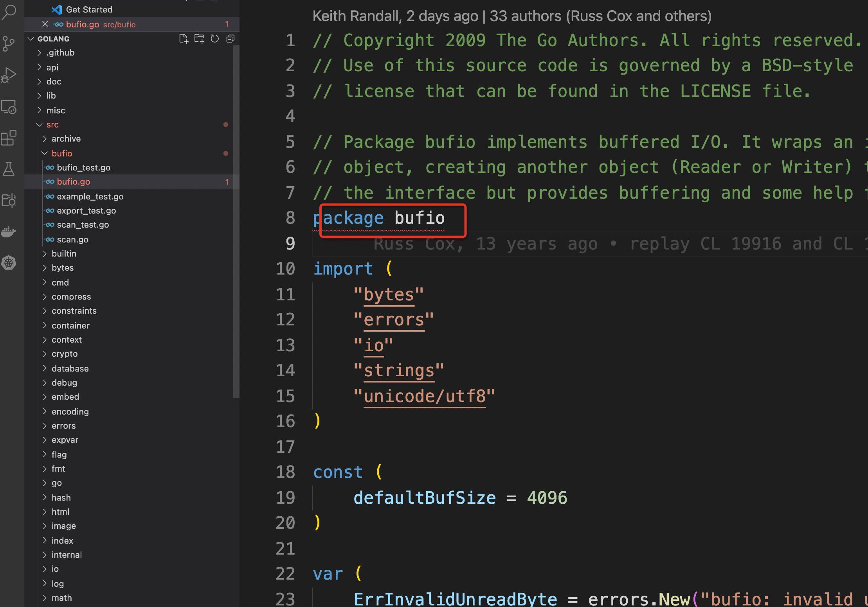Collapse all folders in explorer
The width and height of the screenshot is (868, 607).
pyautogui.click(x=231, y=39)
